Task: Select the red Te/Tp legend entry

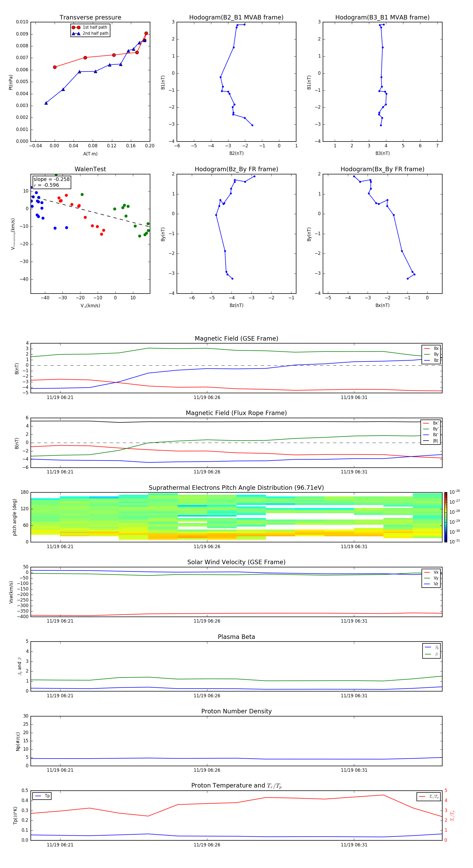Action: (429, 796)
